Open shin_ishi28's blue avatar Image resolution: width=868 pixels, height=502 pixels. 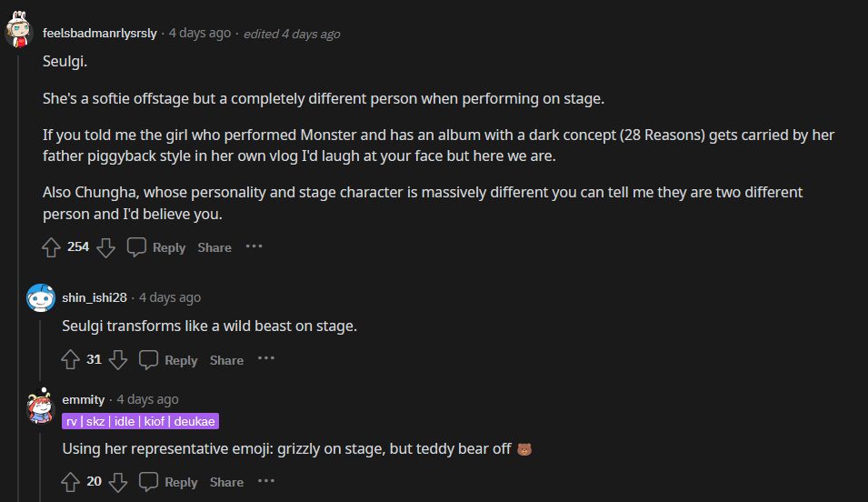click(x=40, y=297)
